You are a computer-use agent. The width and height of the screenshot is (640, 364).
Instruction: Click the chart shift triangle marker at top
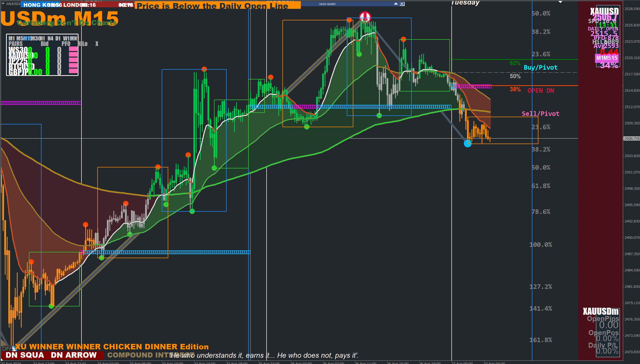[x=560, y=2]
